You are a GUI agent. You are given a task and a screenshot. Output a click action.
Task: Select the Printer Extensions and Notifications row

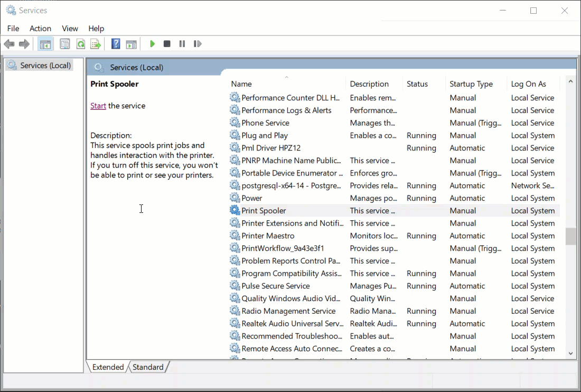coord(394,223)
